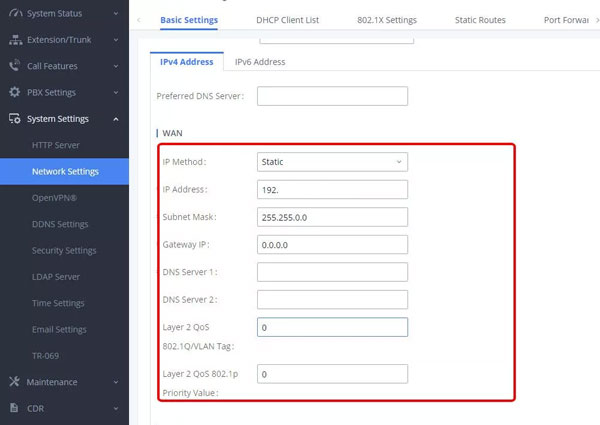Click the Maintenance tools icon
The image size is (600, 425).
15,382
